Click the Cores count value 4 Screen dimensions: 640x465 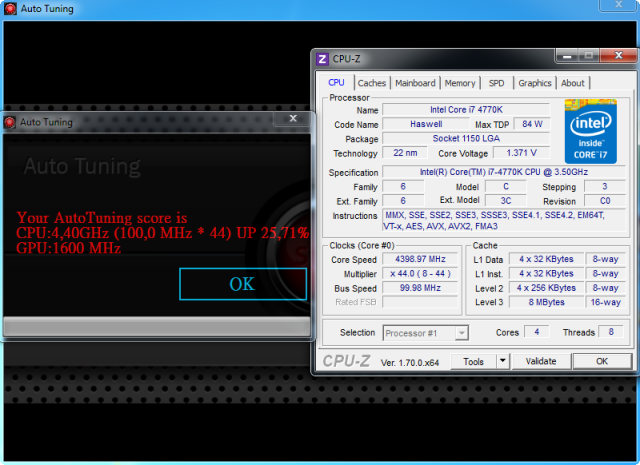click(x=536, y=332)
